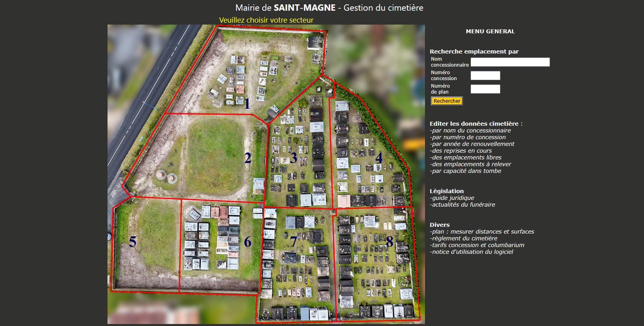The width and height of the screenshot is (644, 326).
Task: Choose sector 2 on the aerial plan
Action: click(x=248, y=158)
